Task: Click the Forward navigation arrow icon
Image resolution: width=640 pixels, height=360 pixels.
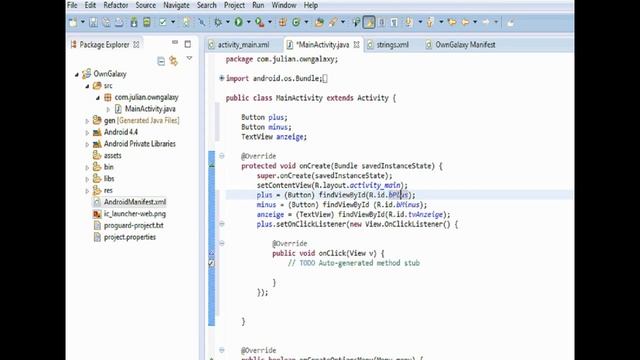Action: click(x=486, y=22)
